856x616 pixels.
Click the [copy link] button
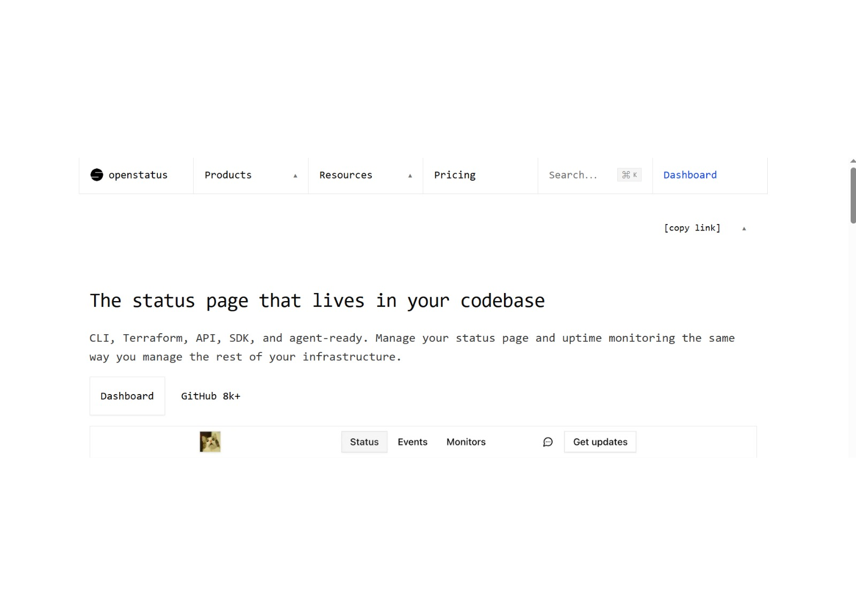pyautogui.click(x=692, y=228)
